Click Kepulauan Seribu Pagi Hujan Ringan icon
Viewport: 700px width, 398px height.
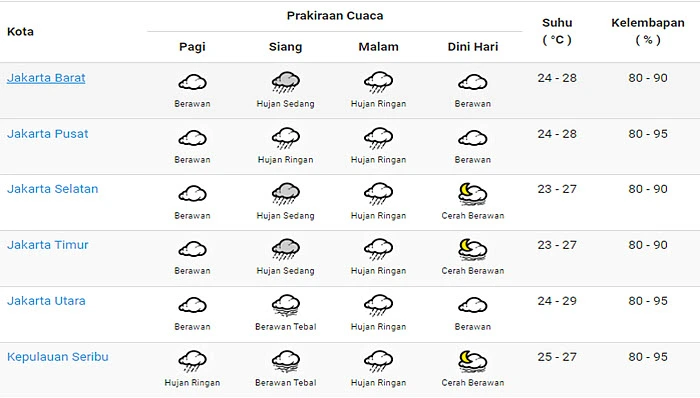click(x=192, y=361)
